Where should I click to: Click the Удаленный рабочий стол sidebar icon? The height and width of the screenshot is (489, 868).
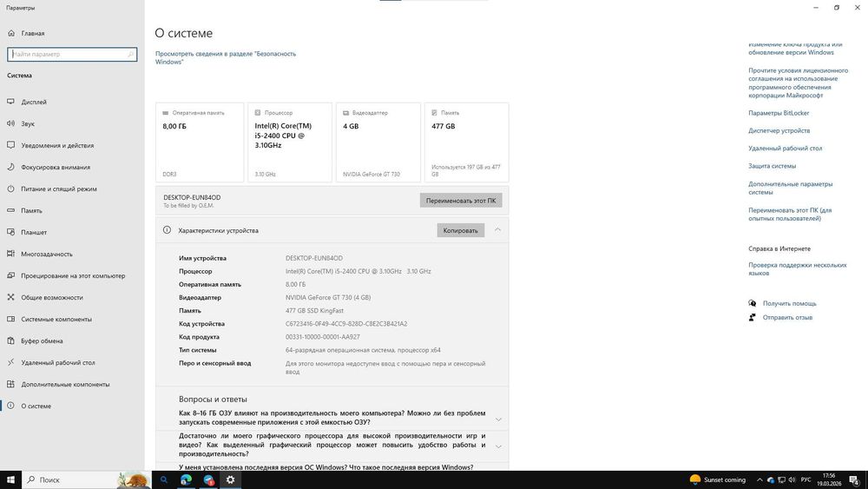pos(10,362)
